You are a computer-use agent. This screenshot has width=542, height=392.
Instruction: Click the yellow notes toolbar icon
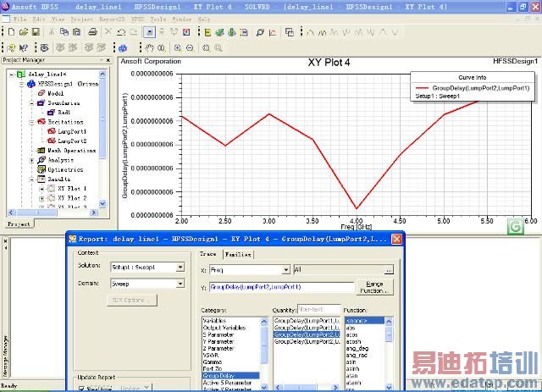point(207,32)
